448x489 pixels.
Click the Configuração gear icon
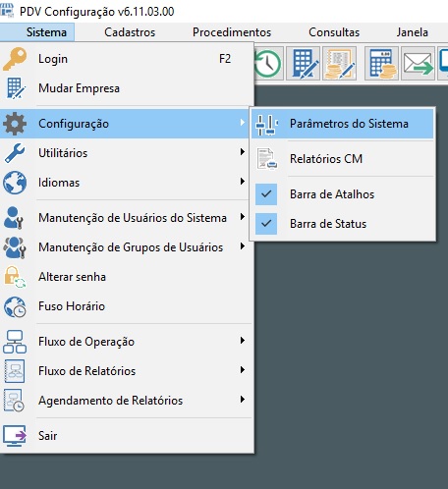pos(15,124)
